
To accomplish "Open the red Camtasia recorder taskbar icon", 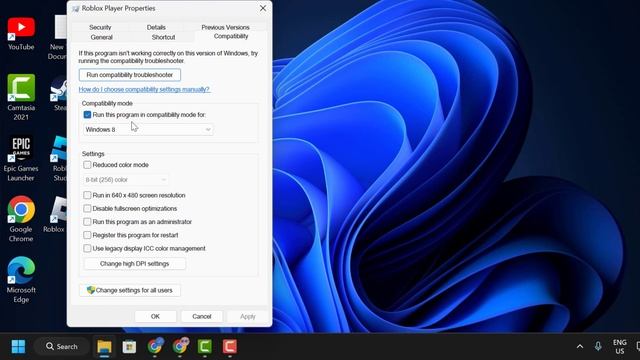I will pyautogui.click(x=230, y=347).
